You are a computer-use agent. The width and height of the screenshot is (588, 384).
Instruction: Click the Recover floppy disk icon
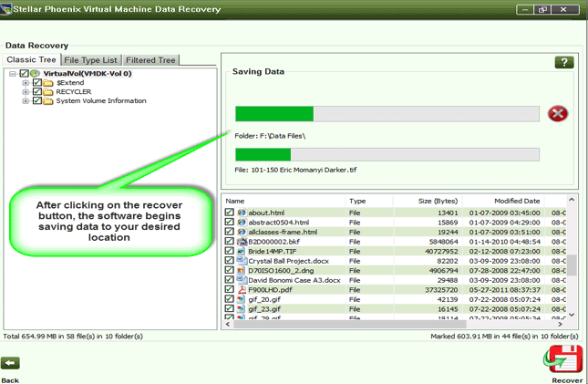[x=563, y=360]
